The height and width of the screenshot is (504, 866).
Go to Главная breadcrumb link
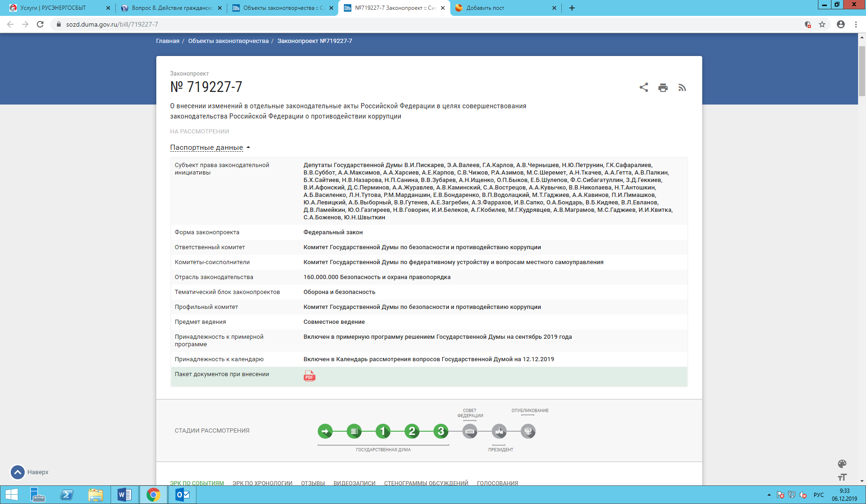168,41
